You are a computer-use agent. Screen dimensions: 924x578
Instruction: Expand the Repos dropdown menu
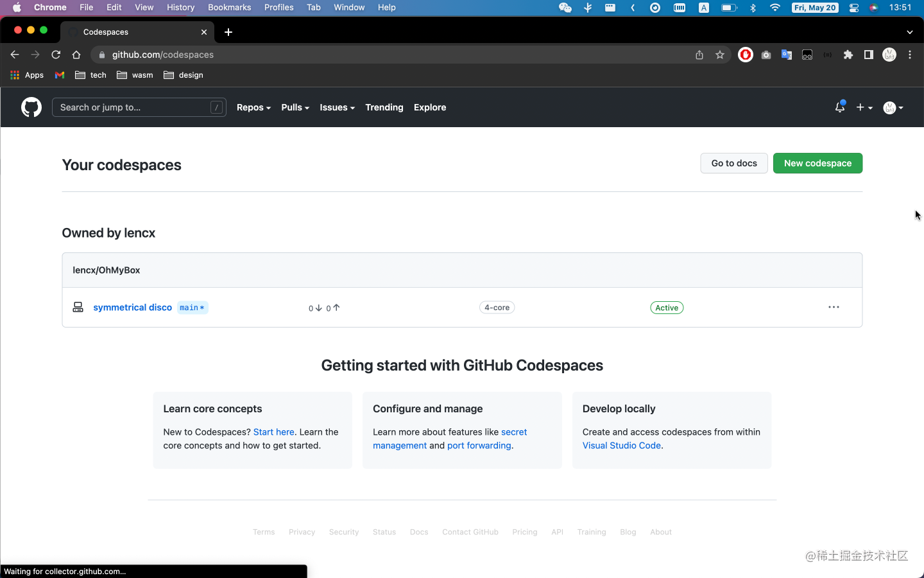[253, 107]
